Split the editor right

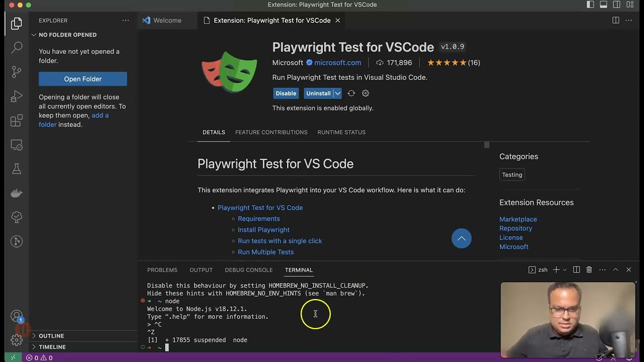[x=615, y=20]
